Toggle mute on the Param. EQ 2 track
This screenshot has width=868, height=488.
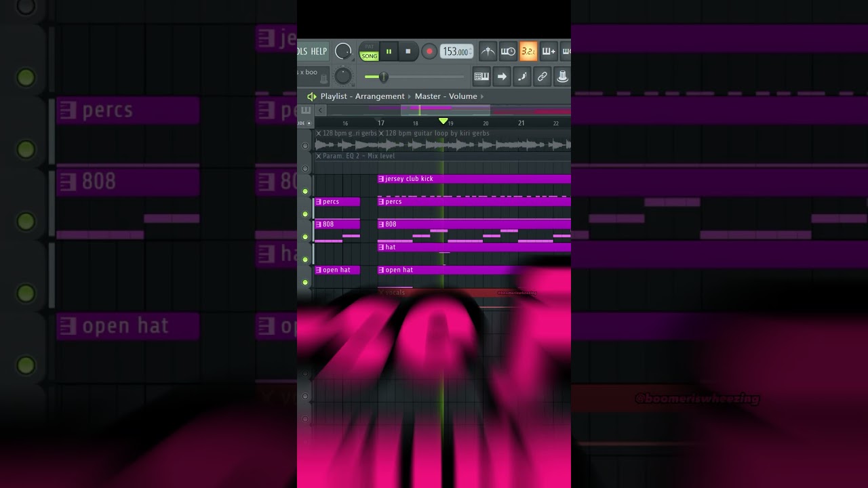305,169
